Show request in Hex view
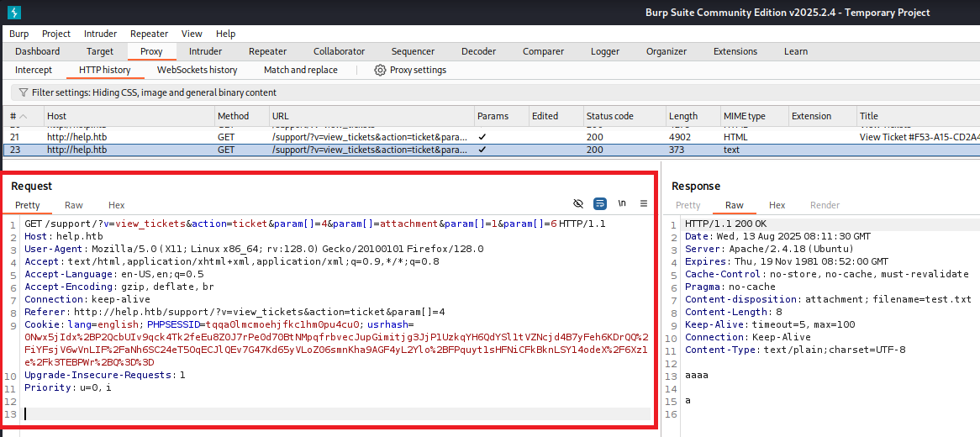Image resolution: width=980 pixels, height=437 pixels. (x=116, y=205)
